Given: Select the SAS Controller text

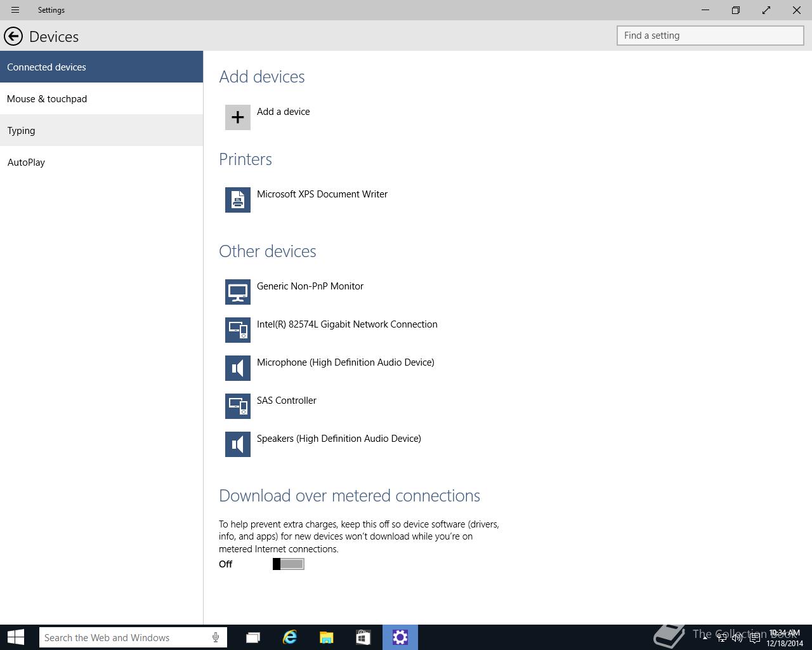Looking at the screenshot, I should [287, 401].
